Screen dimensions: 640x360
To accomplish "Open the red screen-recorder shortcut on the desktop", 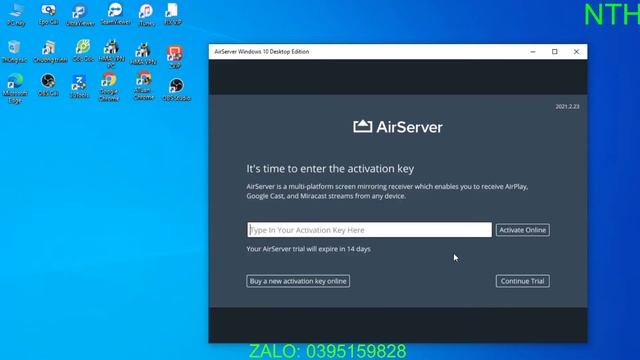I will (175, 57).
